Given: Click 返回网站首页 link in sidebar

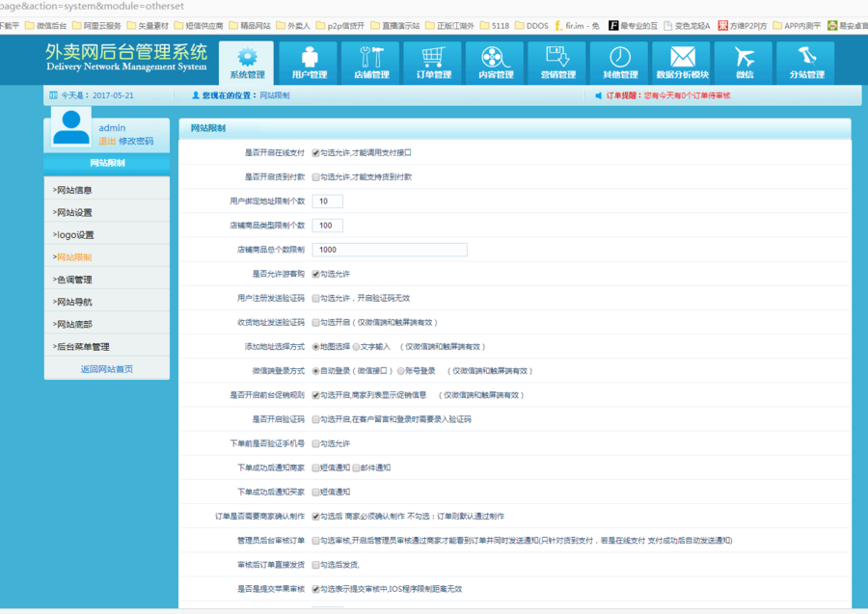Looking at the screenshot, I should (106, 369).
